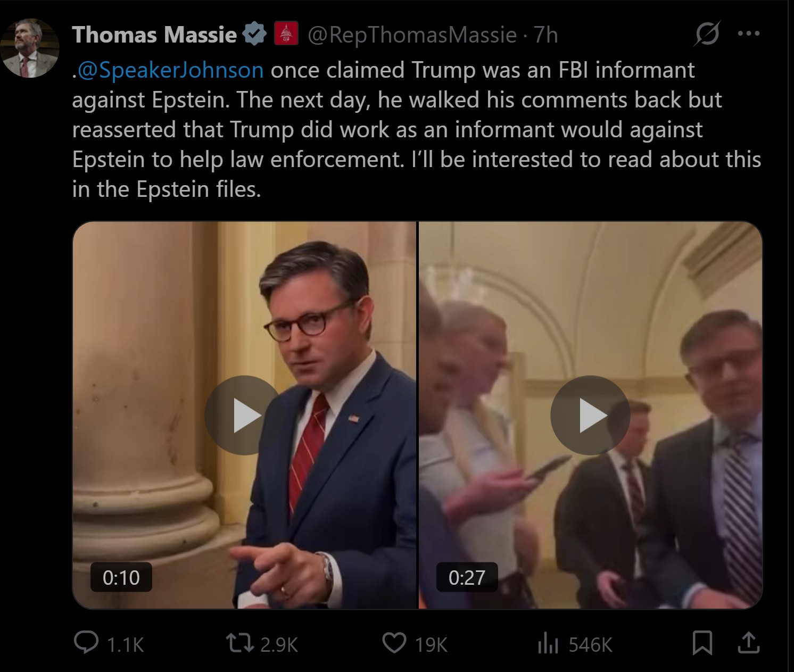Share the post using the upload arrow icon
The width and height of the screenshot is (794, 672).
click(748, 643)
